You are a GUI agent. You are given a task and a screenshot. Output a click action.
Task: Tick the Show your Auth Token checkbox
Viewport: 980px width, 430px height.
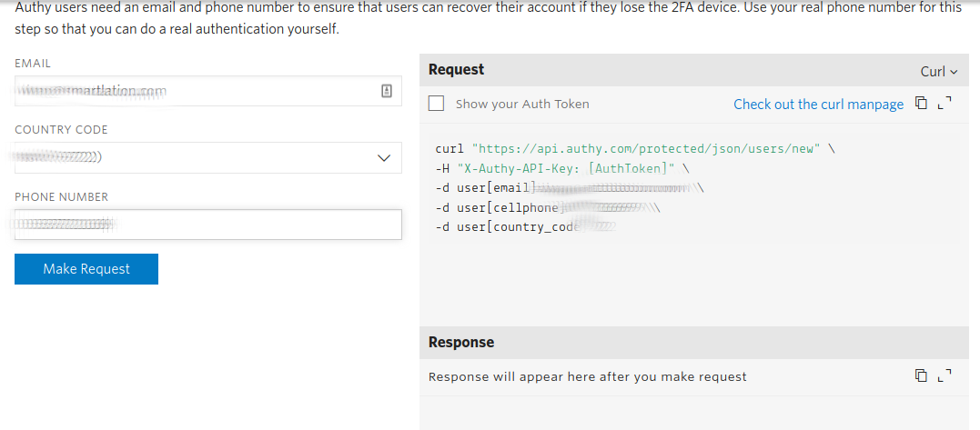(x=436, y=104)
